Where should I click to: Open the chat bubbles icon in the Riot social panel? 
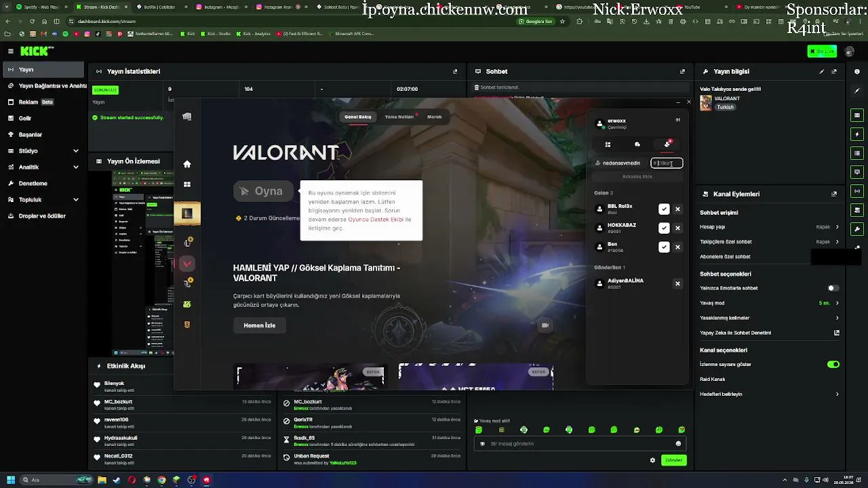pos(637,144)
